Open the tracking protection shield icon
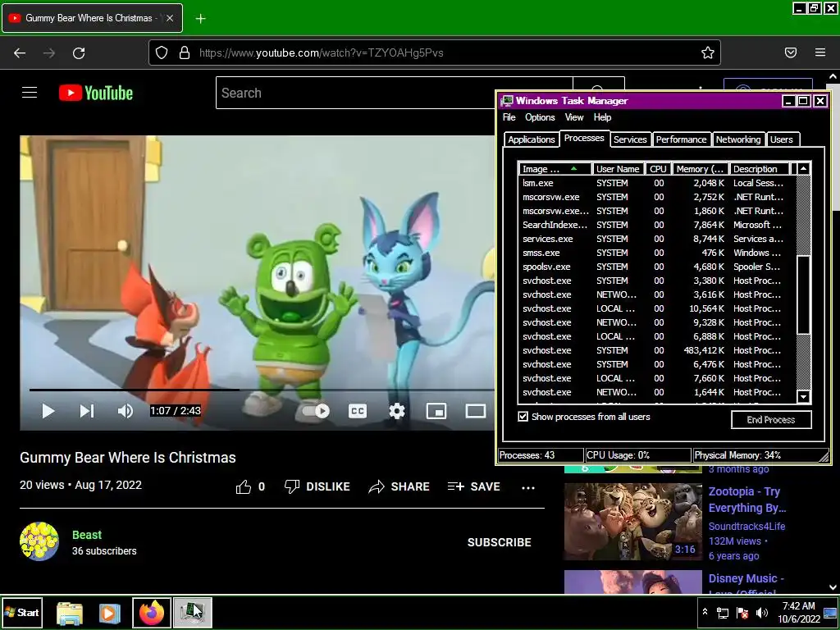The width and height of the screenshot is (840, 630). (x=162, y=52)
